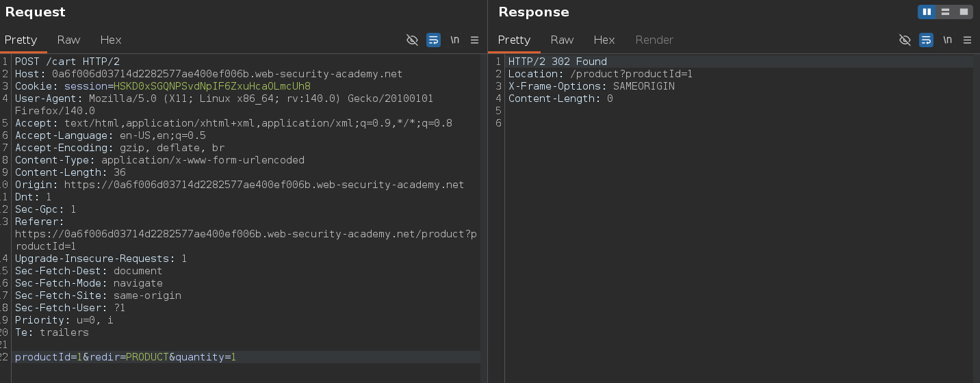Select combined tabbed layout icon
This screenshot has height=383, width=980.
pyautogui.click(x=964, y=12)
